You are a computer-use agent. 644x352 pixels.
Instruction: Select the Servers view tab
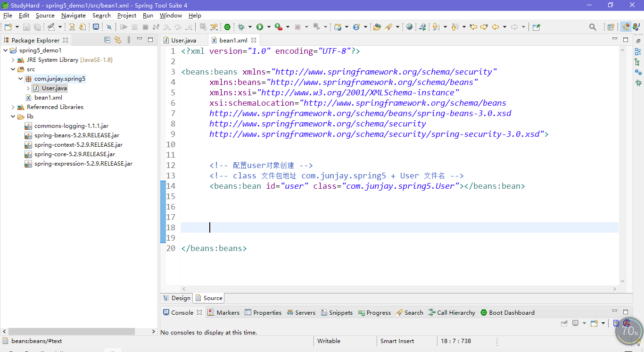coord(301,312)
